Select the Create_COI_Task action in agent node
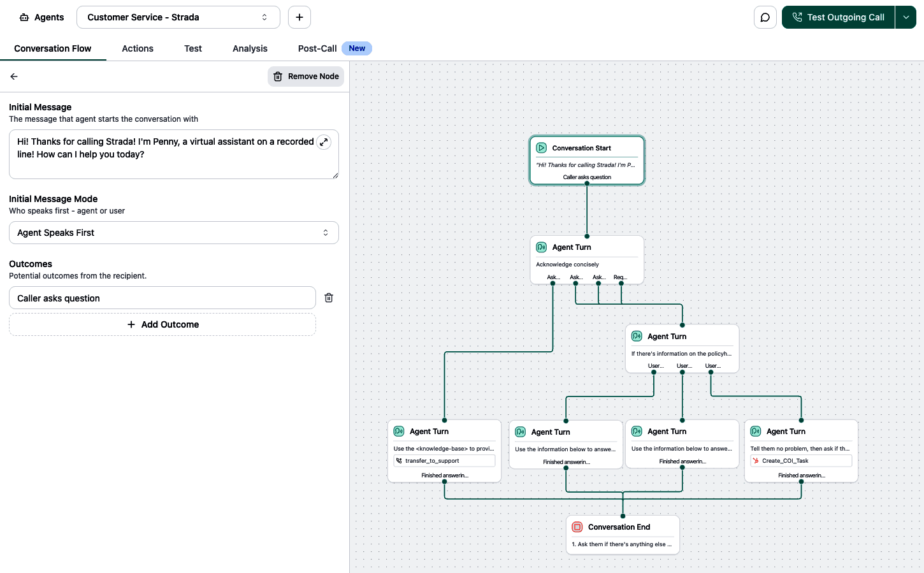 click(x=801, y=461)
